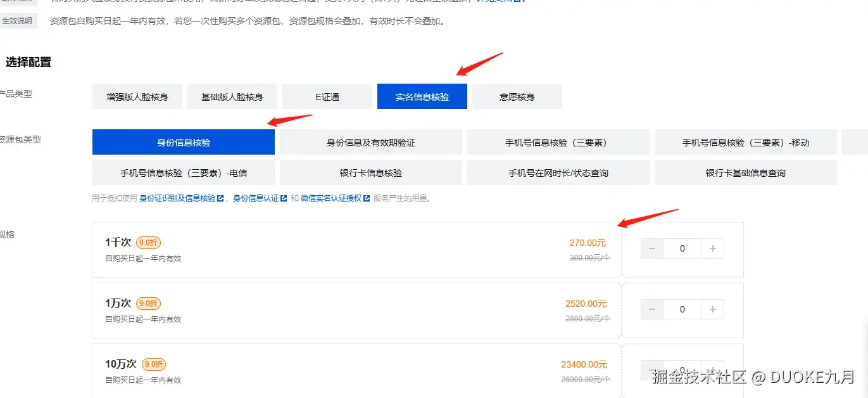Click the 9.0折 badge on 10万次 row
This screenshot has height=398, width=868.
(154, 364)
